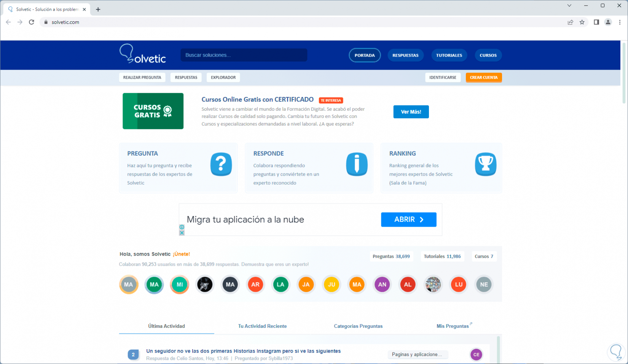The image size is (628, 364).
Task: Open the LA user avatar
Action: pyautogui.click(x=281, y=285)
